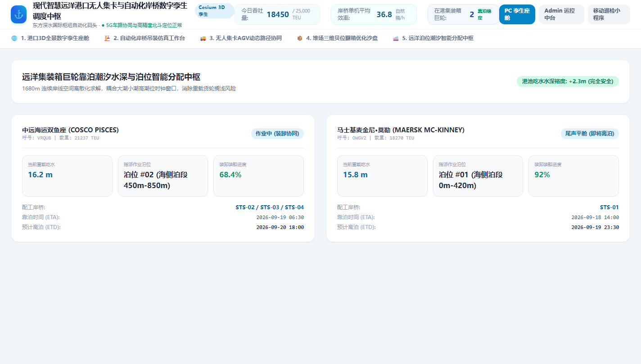Click the PC 孪生座舱 button
Screen dimensions: 641x364
517,14
